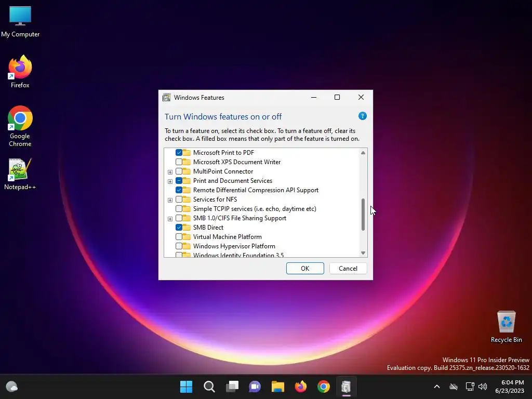Select the Services for NFS label
Viewport: 532px width, 399px height.
[x=215, y=199]
